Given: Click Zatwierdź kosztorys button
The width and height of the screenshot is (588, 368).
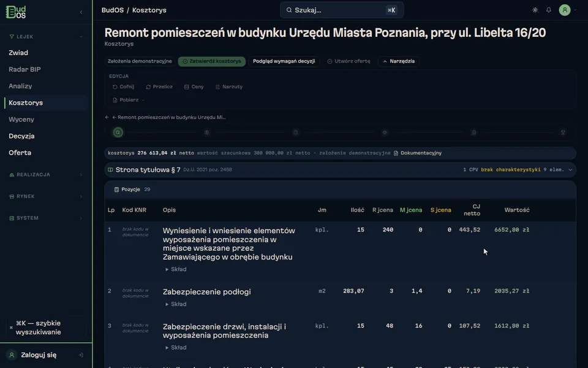Looking at the screenshot, I should tap(212, 61).
